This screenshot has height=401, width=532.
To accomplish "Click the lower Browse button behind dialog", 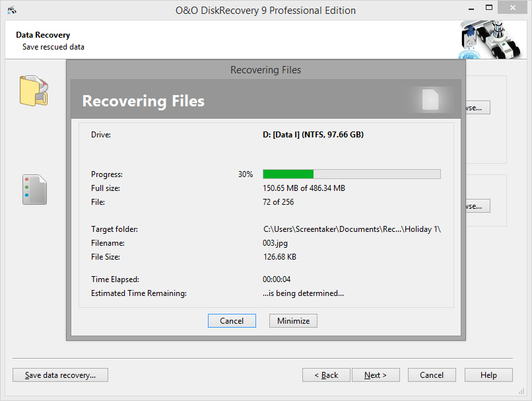I will tap(478, 206).
